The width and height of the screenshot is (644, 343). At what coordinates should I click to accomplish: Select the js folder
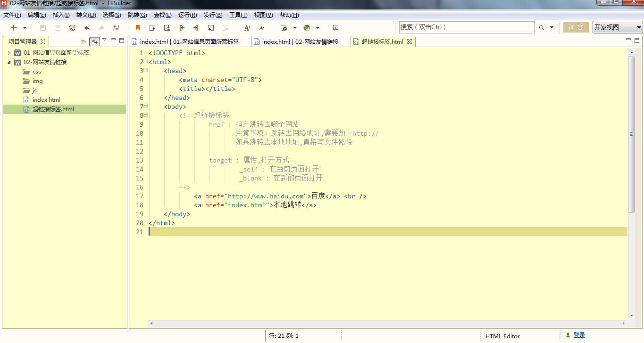(x=34, y=90)
